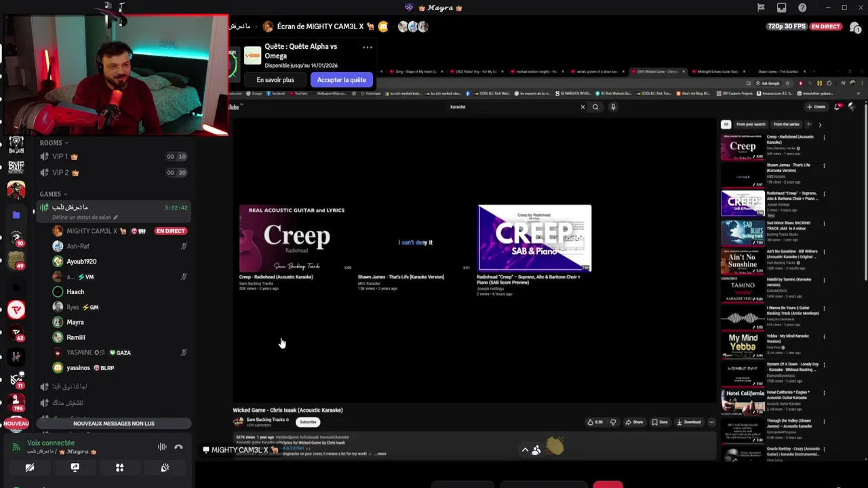Open the server icon with badge 62

click(x=16, y=333)
